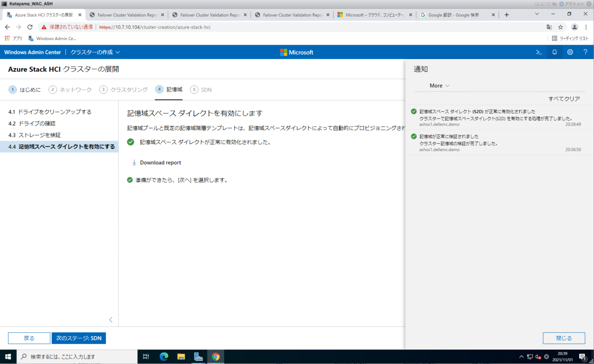
Task: Download the S2D report
Action: point(156,162)
